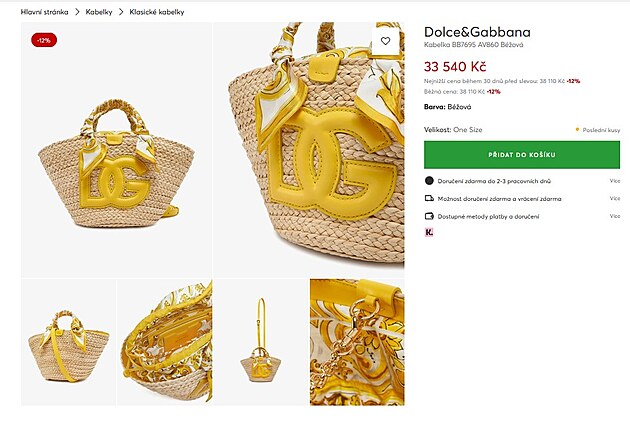The height and width of the screenshot is (422, 630).
Task: View the gold chain detail thumbnail
Action: click(357, 342)
